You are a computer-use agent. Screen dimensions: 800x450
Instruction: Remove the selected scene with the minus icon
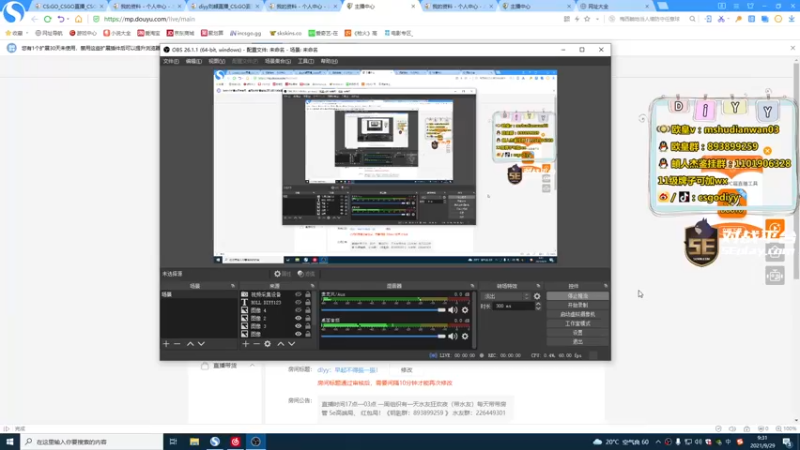pyautogui.click(x=177, y=344)
